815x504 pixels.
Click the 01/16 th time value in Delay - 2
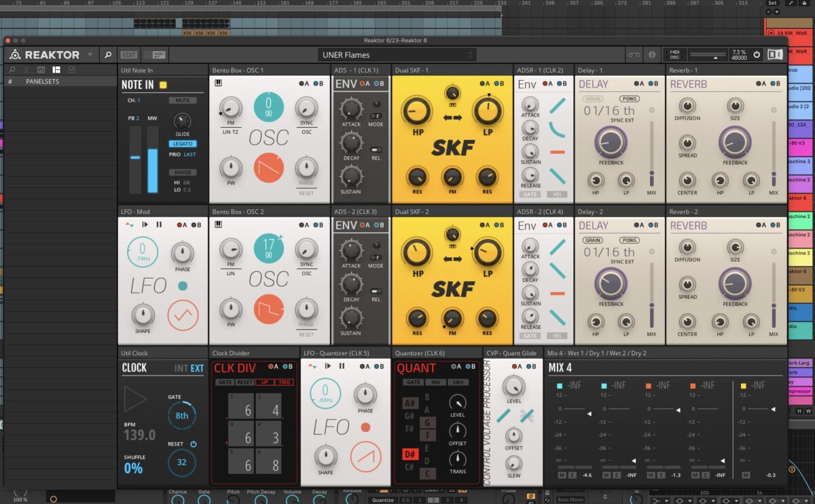609,252
